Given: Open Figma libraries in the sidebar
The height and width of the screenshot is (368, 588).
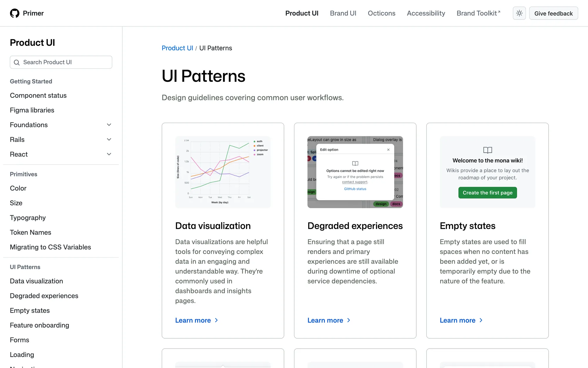Looking at the screenshot, I should 32,110.
